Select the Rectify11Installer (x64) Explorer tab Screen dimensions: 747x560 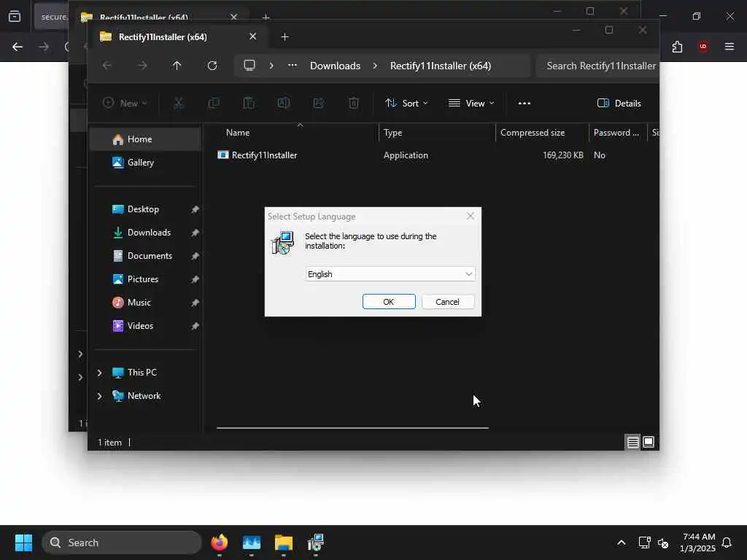(178, 36)
